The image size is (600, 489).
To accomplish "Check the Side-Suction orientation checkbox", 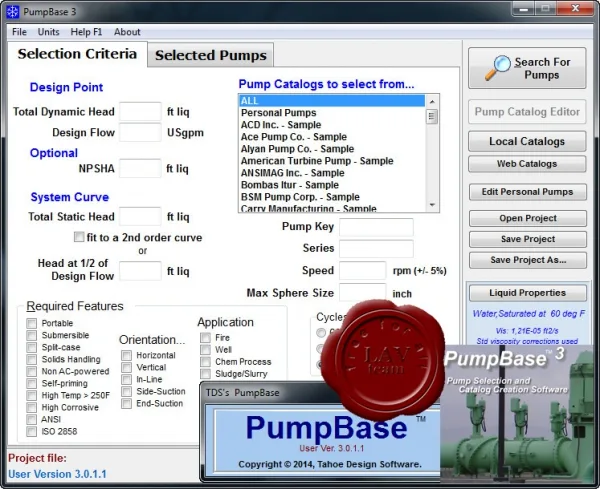I will pyautogui.click(x=126, y=391).
